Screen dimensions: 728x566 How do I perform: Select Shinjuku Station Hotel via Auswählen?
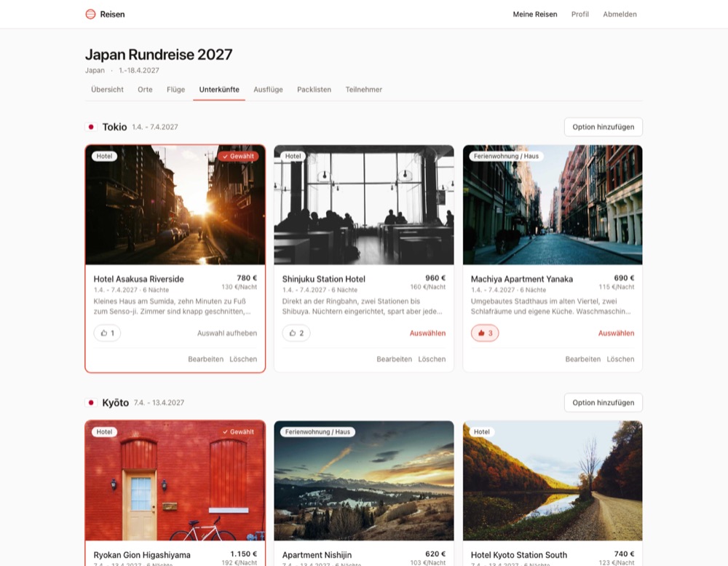[x=427, y=333]
